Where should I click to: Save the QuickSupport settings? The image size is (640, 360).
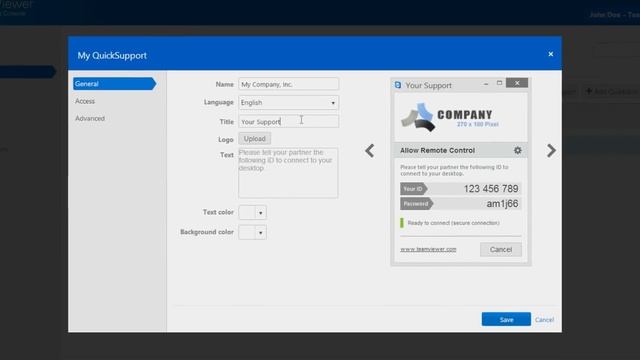506,320
